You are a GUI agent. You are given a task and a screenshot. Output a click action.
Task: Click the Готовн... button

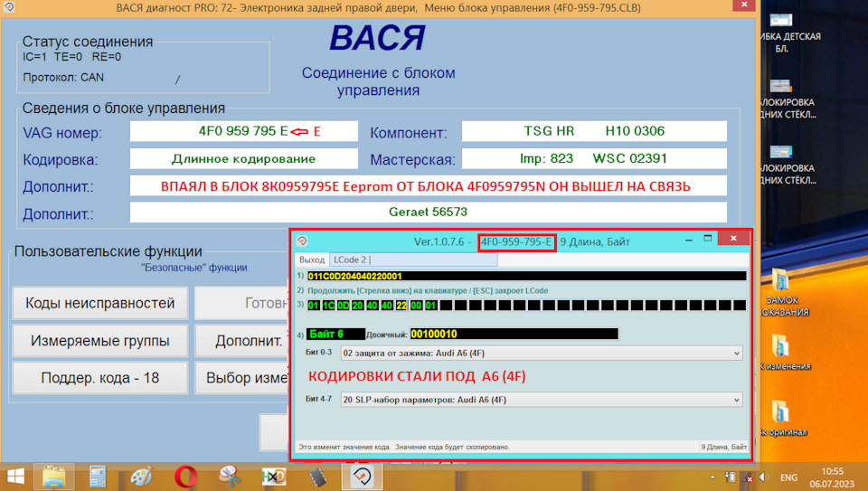242,303
